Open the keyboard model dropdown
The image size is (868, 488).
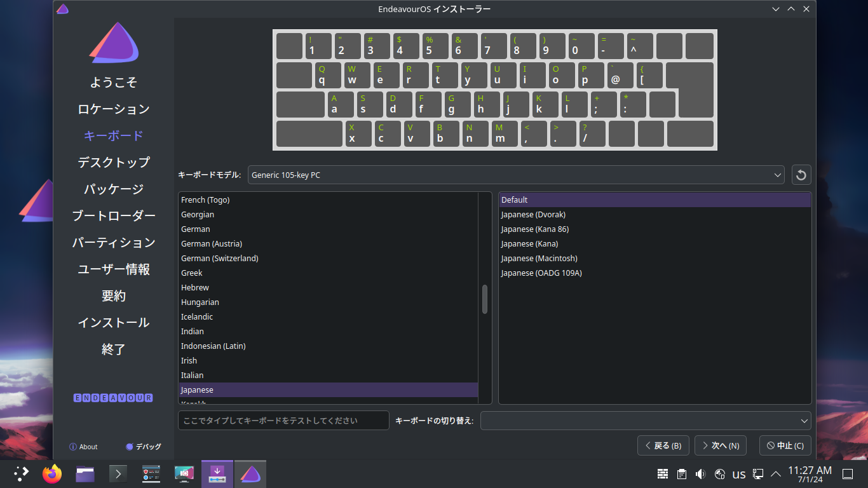click(516, 175)
